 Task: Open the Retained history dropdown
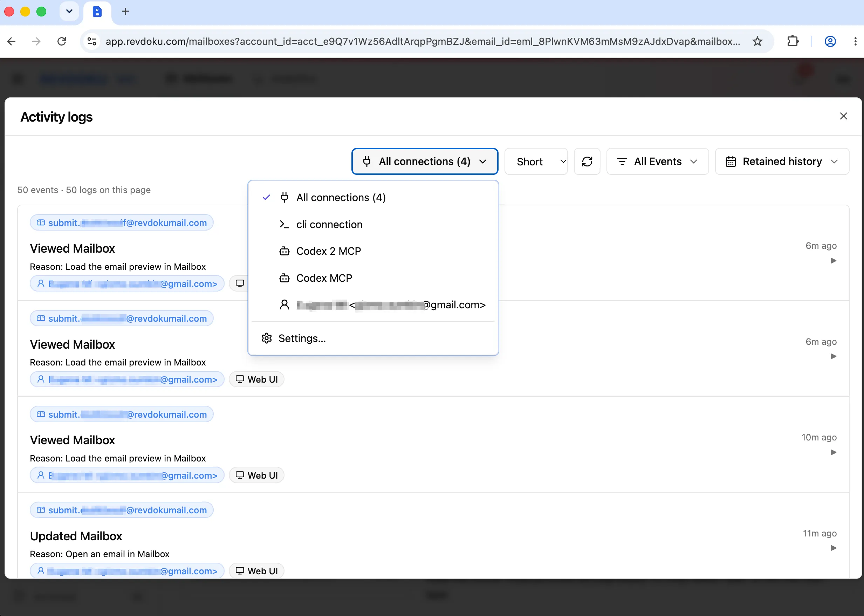click(x=782, y=162)
